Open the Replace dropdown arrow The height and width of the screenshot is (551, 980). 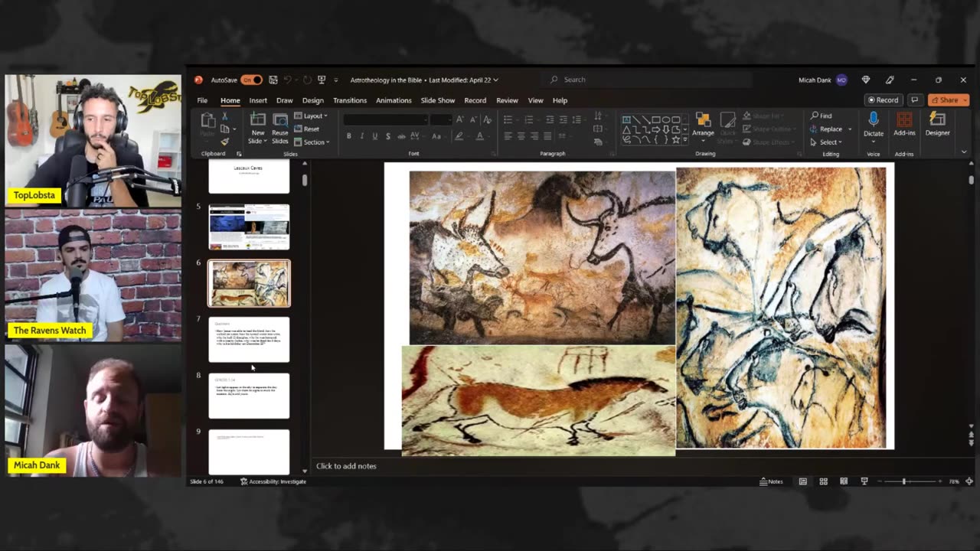click(850, 129)
